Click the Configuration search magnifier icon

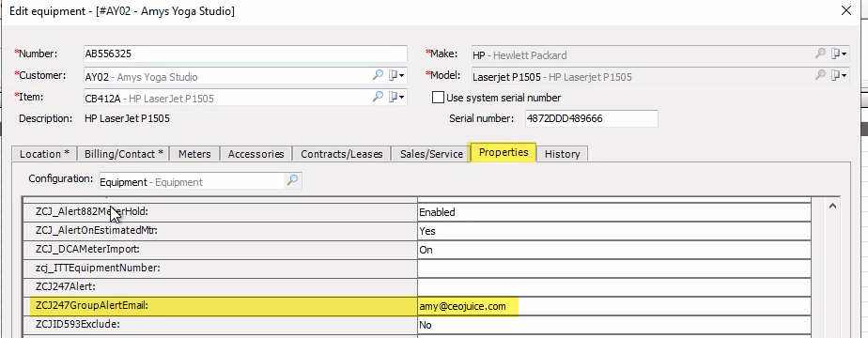293,180
